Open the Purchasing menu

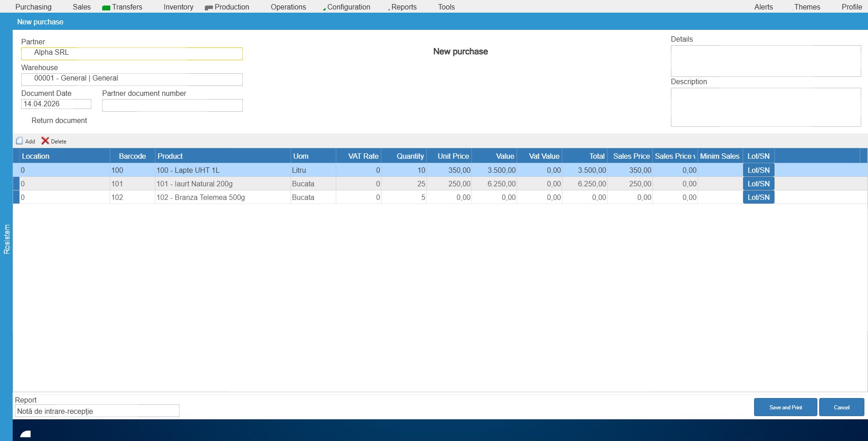[33, 7]
